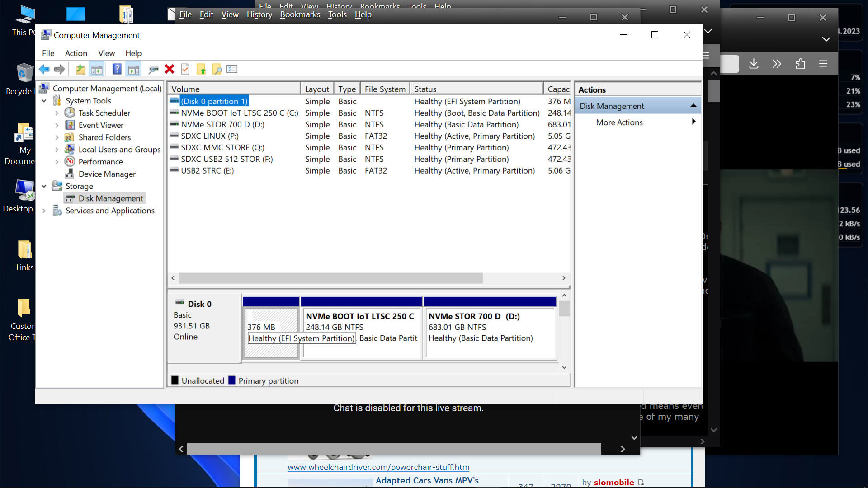Click the Up one level folder icon
The height and width of the screenshot is (488, 868).
80,69
